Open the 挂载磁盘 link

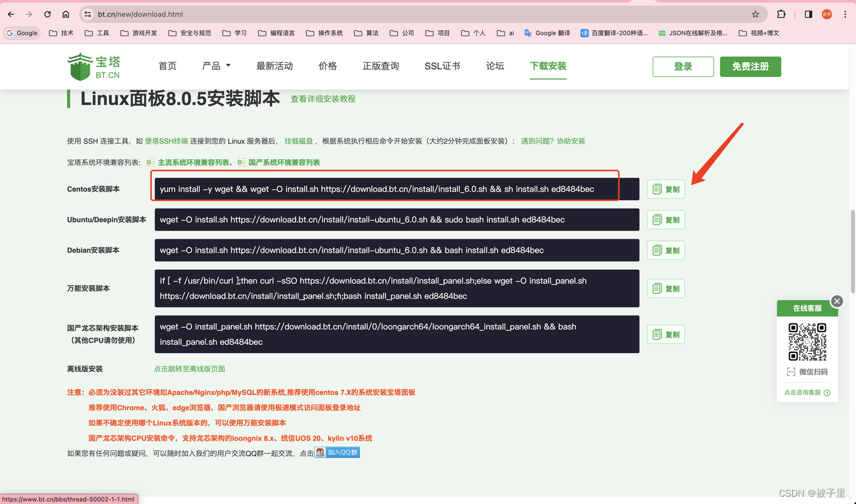pos(298,141)
